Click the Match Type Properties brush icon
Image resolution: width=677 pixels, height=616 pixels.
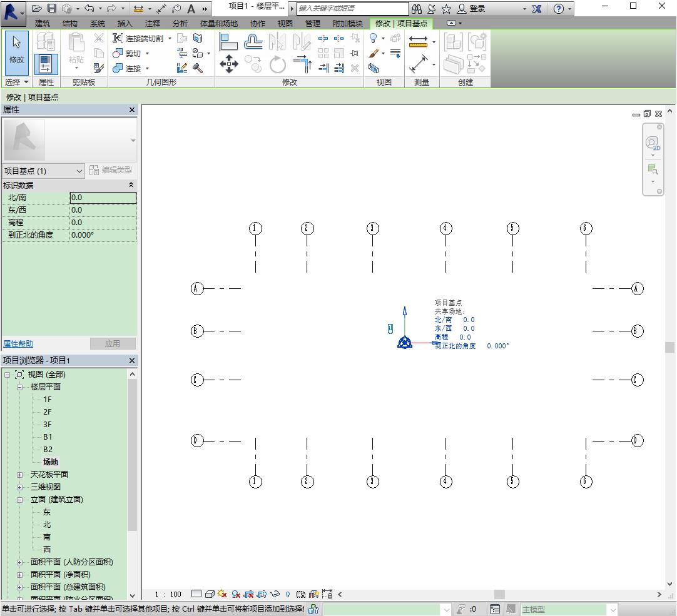pyautogui.click(x=98, y=68)
